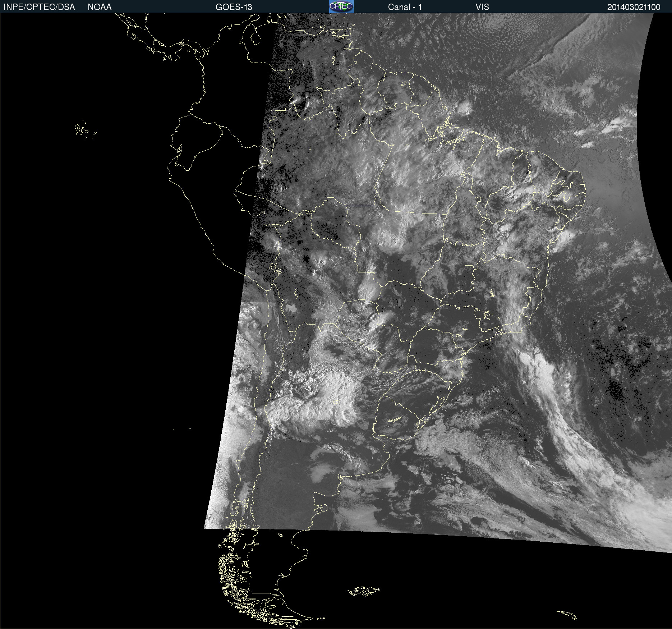Click the 201403021100 timestamp
Viewport: 672px width, 629px height.
[x=634, y=7]
